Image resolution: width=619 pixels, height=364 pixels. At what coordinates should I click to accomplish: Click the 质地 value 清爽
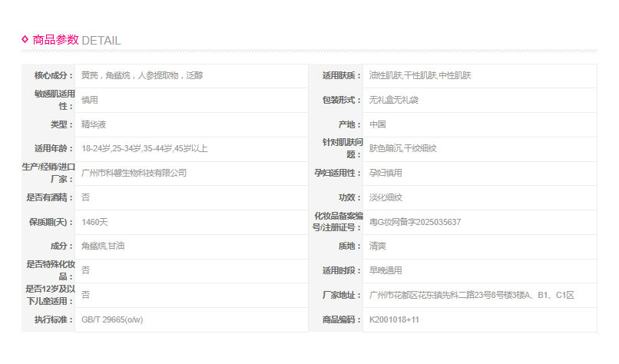tap(377, 247)
